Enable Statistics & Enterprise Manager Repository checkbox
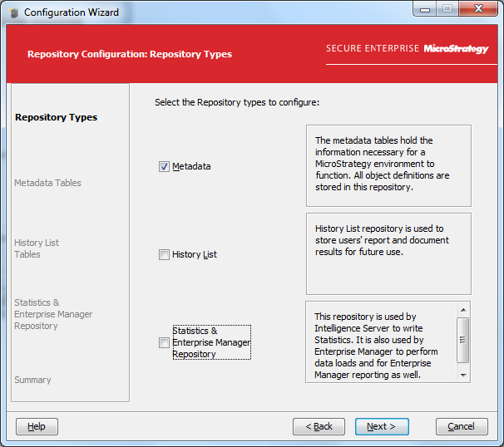The height and width of the screenshot is (447, 504). point(164,342)
